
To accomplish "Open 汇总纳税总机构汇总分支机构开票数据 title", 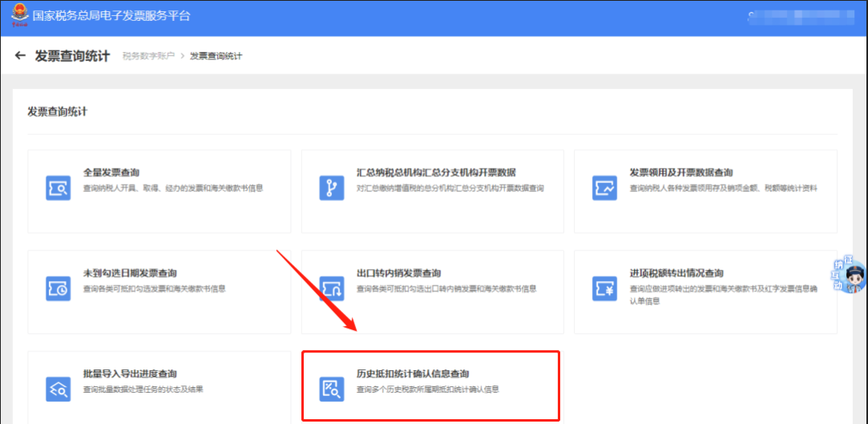I will [x=436, y=173].
